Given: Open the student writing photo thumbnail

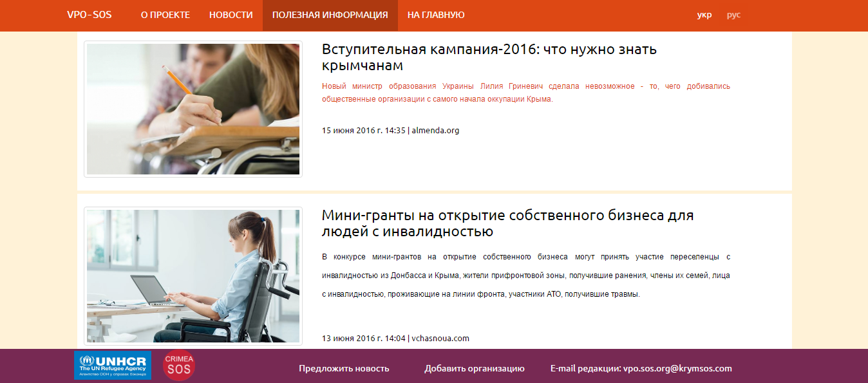Looking at the screenshot, I should point(193,109).
